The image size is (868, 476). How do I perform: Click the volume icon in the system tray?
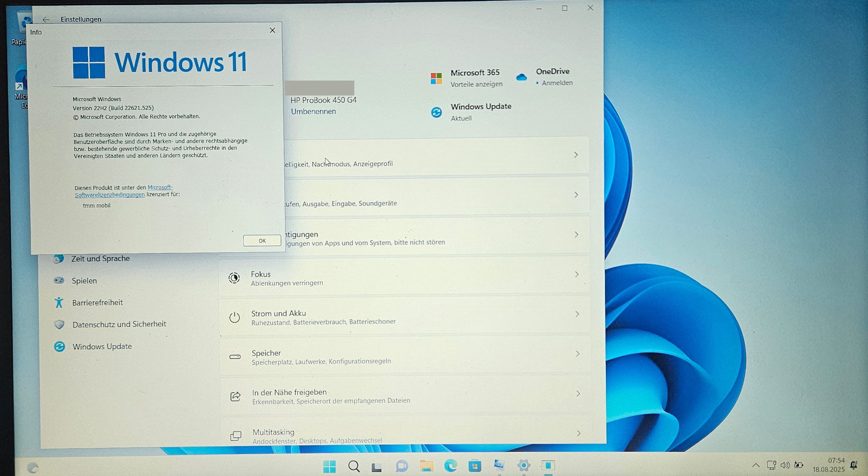pos(785,465)
